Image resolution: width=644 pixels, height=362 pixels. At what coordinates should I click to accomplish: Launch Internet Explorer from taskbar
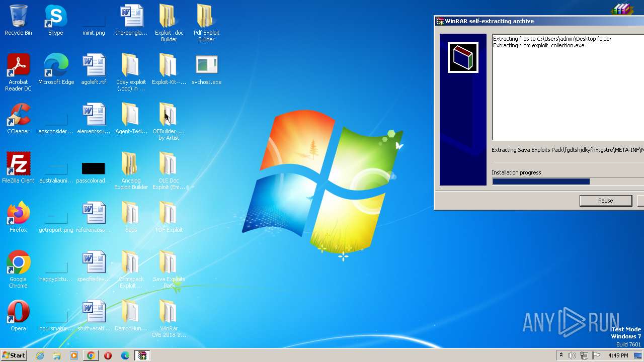coord(40,355)
